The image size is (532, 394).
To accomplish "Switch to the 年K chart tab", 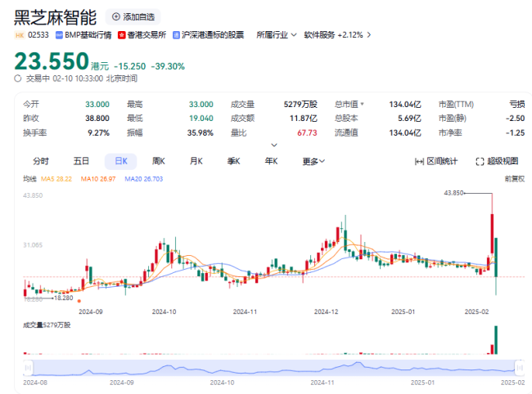I will 271,161.
